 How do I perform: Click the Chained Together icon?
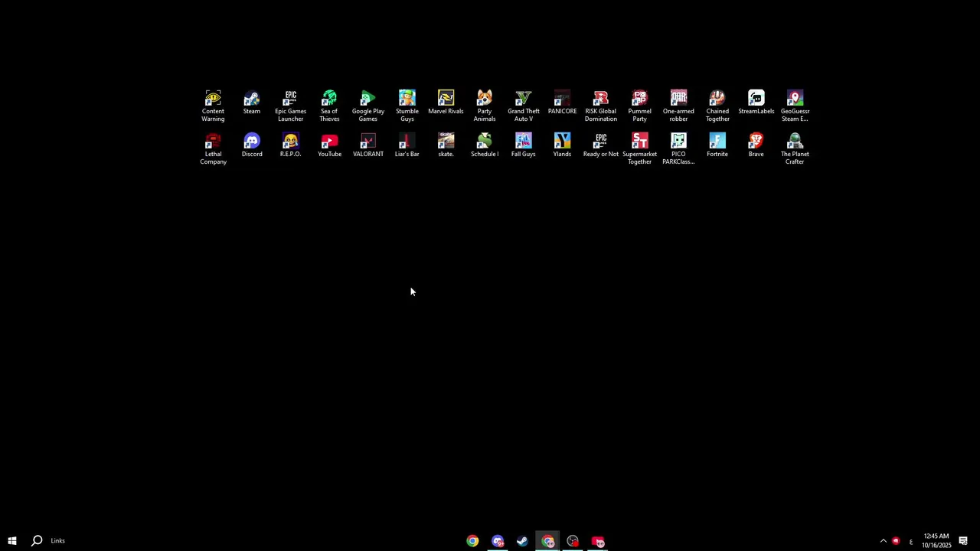[717, 106]
